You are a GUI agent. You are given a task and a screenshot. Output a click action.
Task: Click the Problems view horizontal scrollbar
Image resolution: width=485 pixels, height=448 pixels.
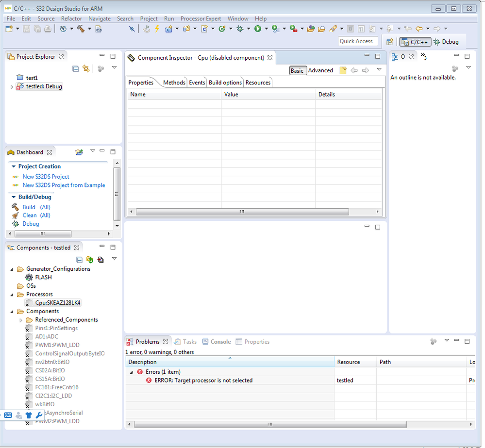(270, 424)
